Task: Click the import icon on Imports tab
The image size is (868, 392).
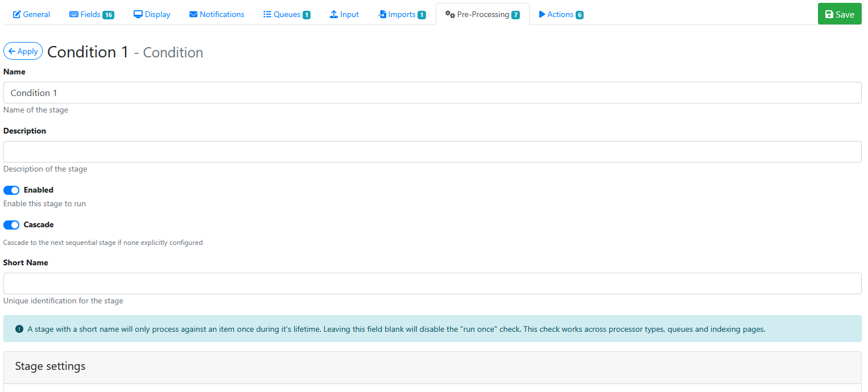Action: (x=382, y=14)
